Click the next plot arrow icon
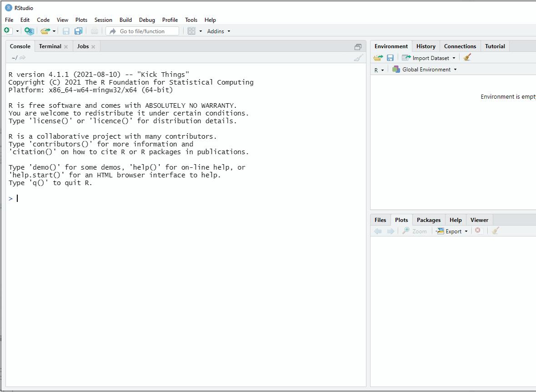536x392 pixels. point(391,231)
